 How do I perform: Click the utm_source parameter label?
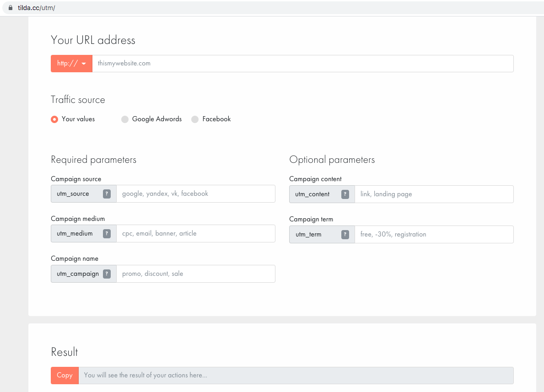pyautogui.click(x=73, y=194)
